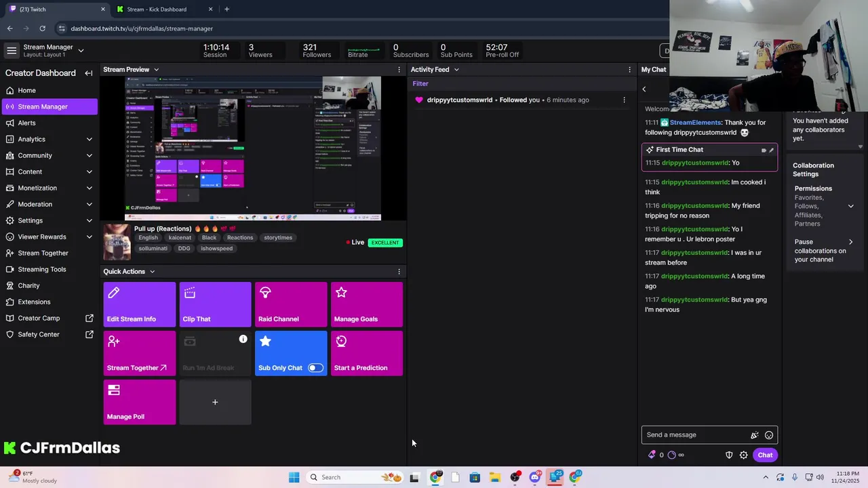This screenshot has width=868, height=488.
Task: Click the kaicenat stream tag
Action: point(180,238)
